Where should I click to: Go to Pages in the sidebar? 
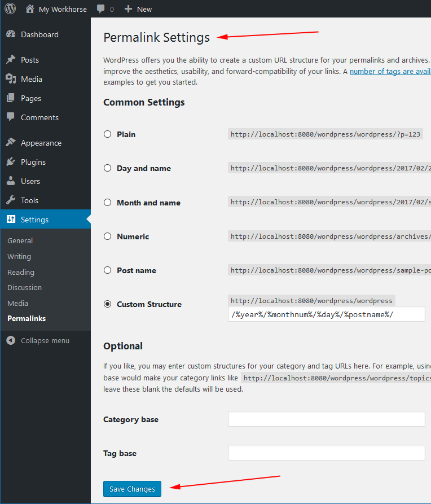tap(31, 98)
